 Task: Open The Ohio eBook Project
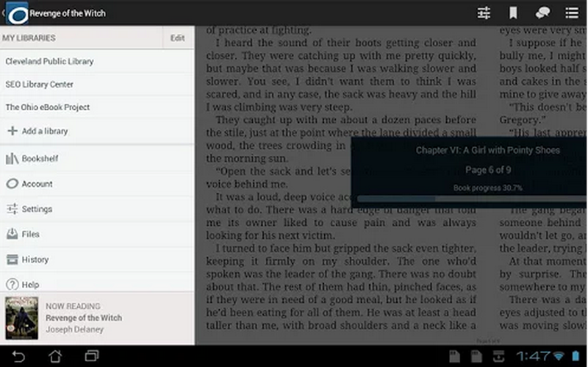[98, 107]
